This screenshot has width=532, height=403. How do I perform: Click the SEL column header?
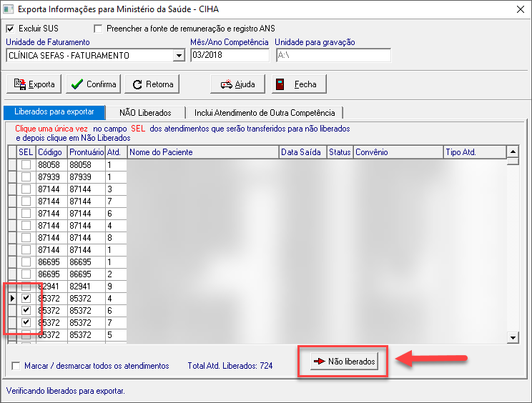coord(26,152)
